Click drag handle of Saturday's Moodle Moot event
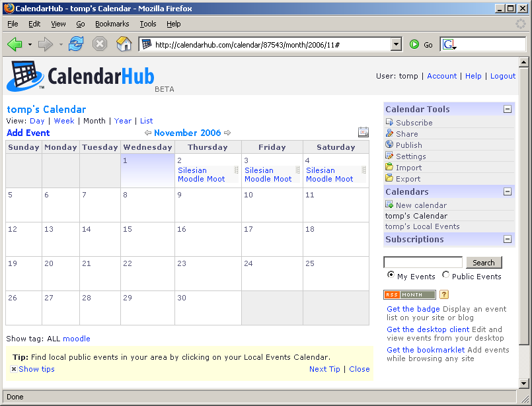532x406 pixels. coord(363,170)
